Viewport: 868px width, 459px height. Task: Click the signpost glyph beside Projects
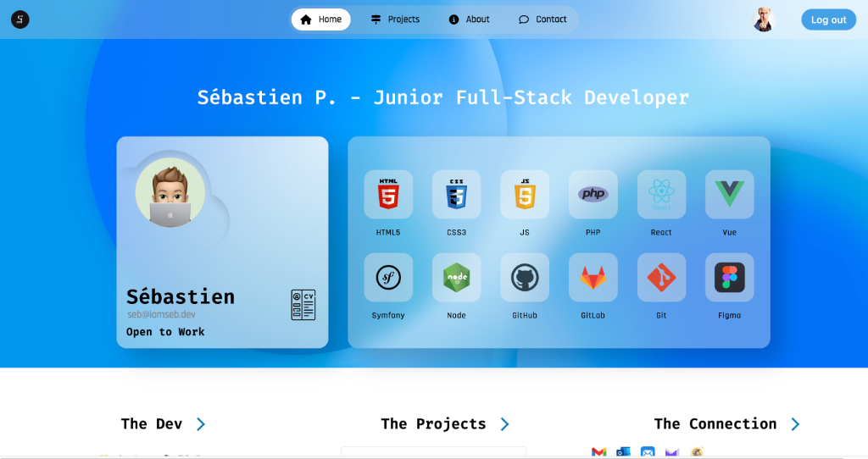pyautogui.click(x=376, y=19)
